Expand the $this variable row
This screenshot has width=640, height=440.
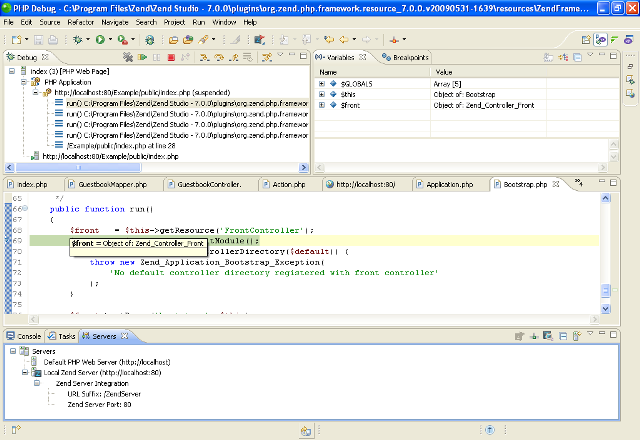[322, 94]
